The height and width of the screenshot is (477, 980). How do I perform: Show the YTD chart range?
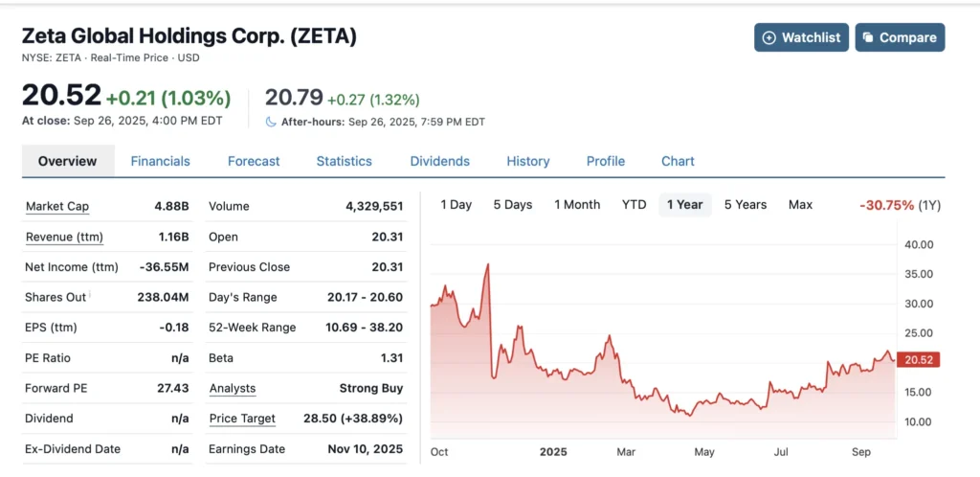(634, 204)
